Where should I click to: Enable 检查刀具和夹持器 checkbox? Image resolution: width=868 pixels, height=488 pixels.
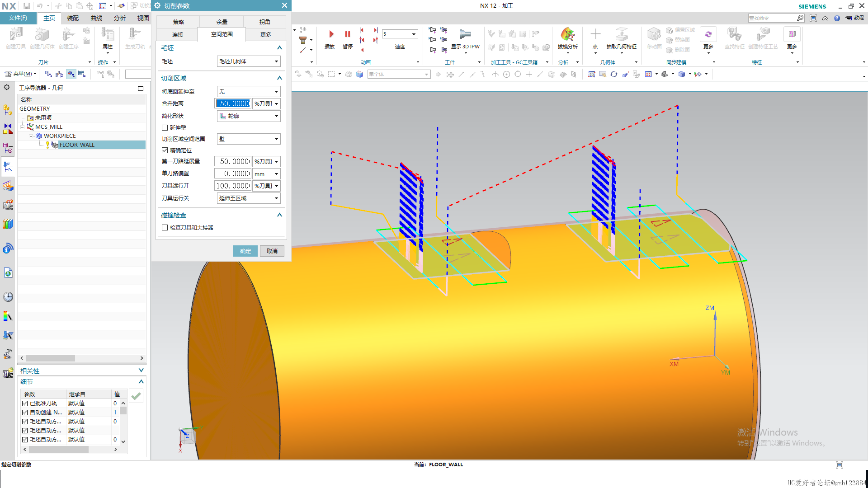165,228
